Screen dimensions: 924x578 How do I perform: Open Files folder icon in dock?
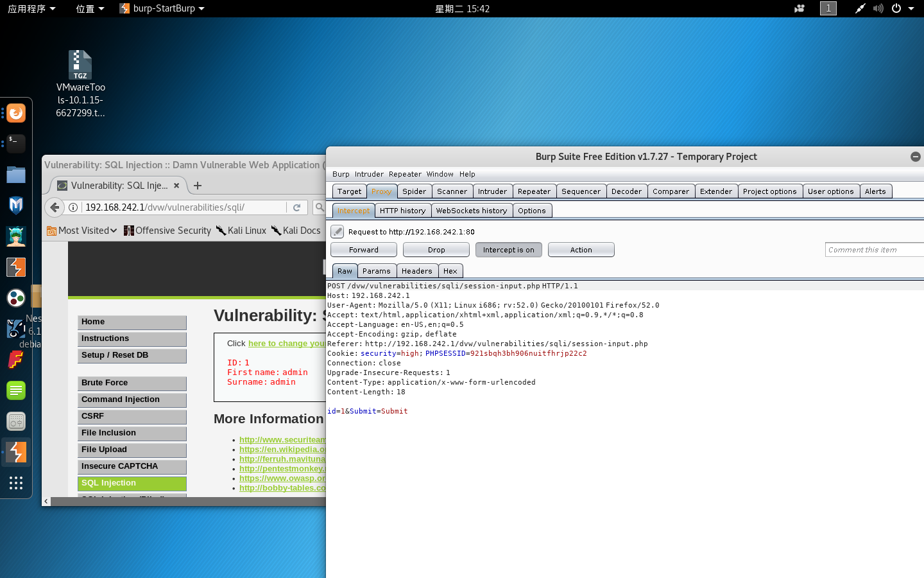coord(16,174)
